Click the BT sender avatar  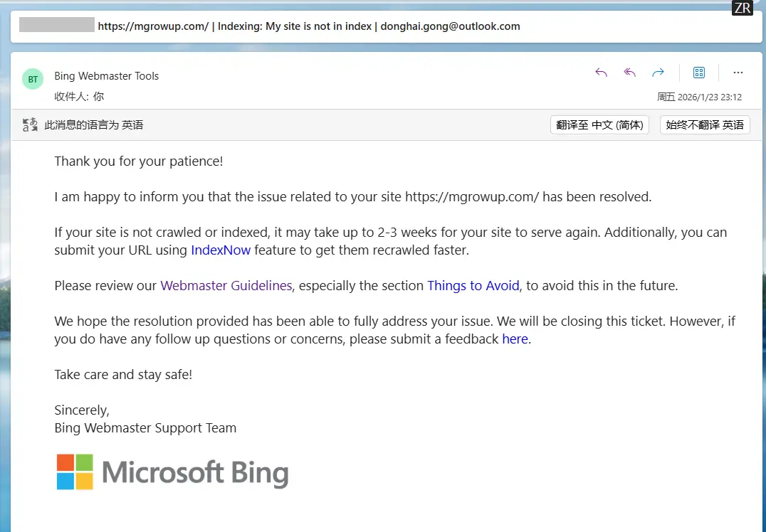tap(33, 80)
